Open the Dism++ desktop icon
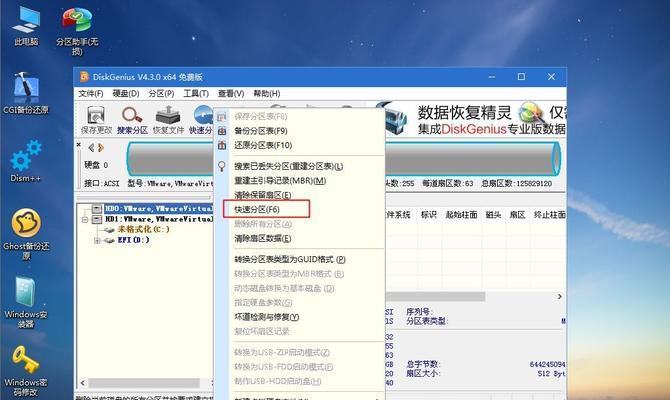 tap(26, 161)
